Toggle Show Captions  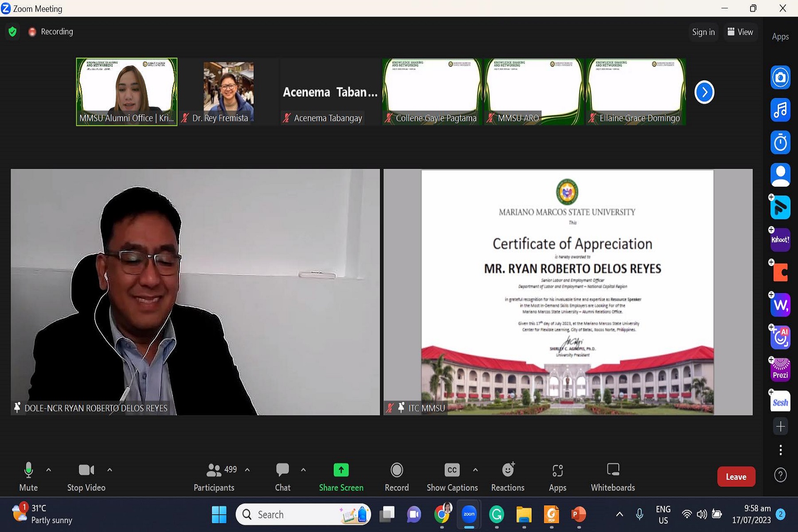pos(452,477)
